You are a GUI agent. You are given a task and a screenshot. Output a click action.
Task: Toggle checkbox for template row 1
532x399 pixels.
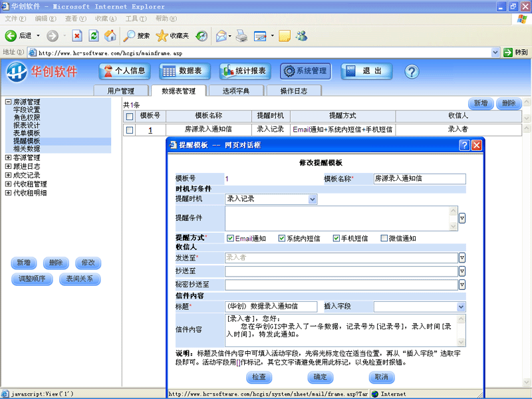[130, 130]
